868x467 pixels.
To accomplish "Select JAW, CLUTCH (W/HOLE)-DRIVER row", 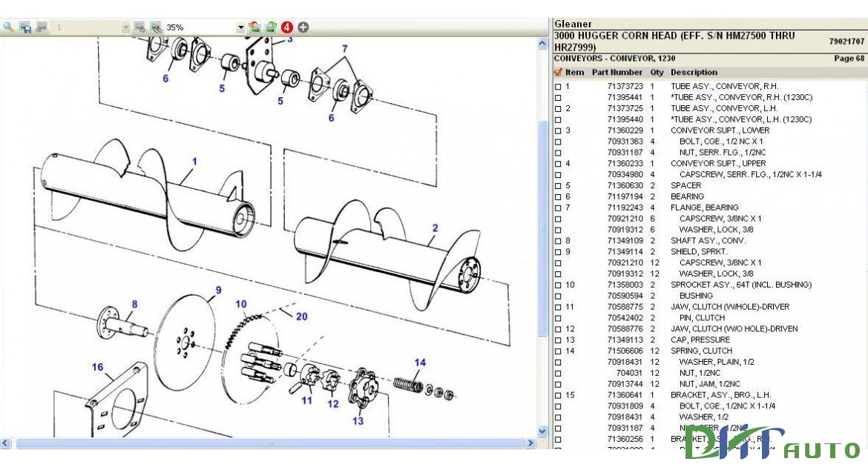I will [730, 307].
